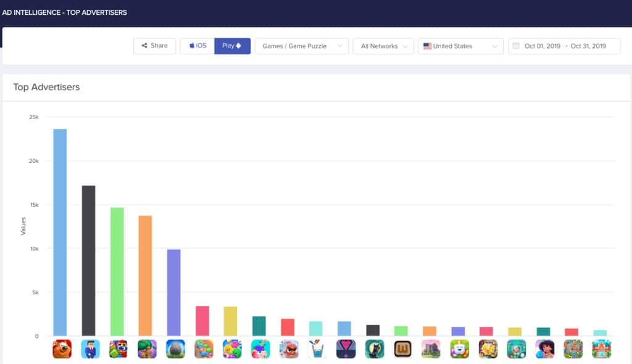The height and width of the screenshot is (364, 632).
Task: Select the teal bar above pink creature icon
Action: pos(259,326)
